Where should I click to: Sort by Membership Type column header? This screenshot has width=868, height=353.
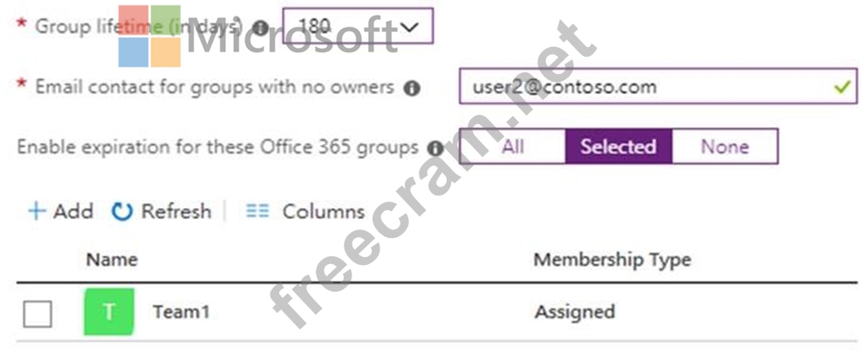(612, 259)
